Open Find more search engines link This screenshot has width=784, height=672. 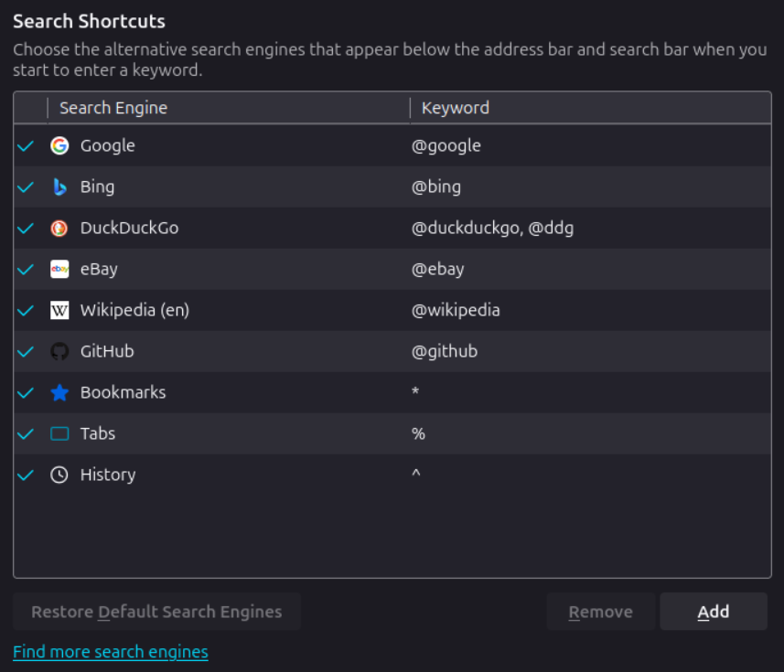pos(111,652)
